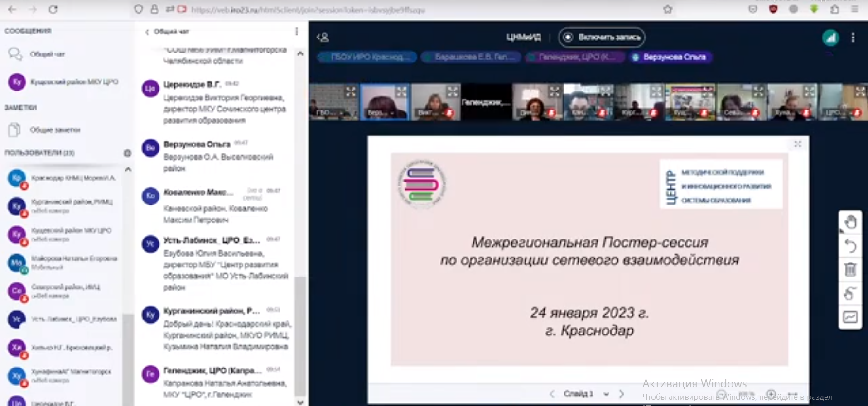Go to the next slide arrow
Image resolution: width=868 pixels, height=406 pixels.
(622, 394)
